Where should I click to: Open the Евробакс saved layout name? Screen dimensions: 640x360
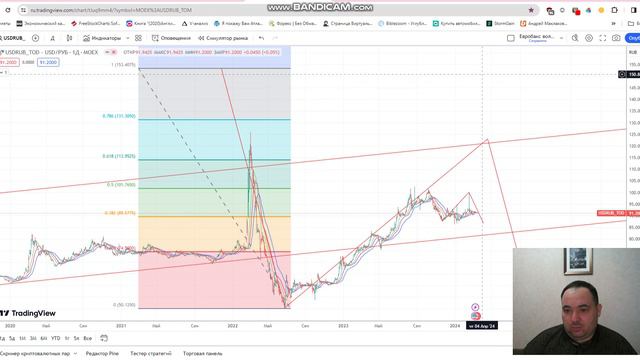(x=537, y=38)
